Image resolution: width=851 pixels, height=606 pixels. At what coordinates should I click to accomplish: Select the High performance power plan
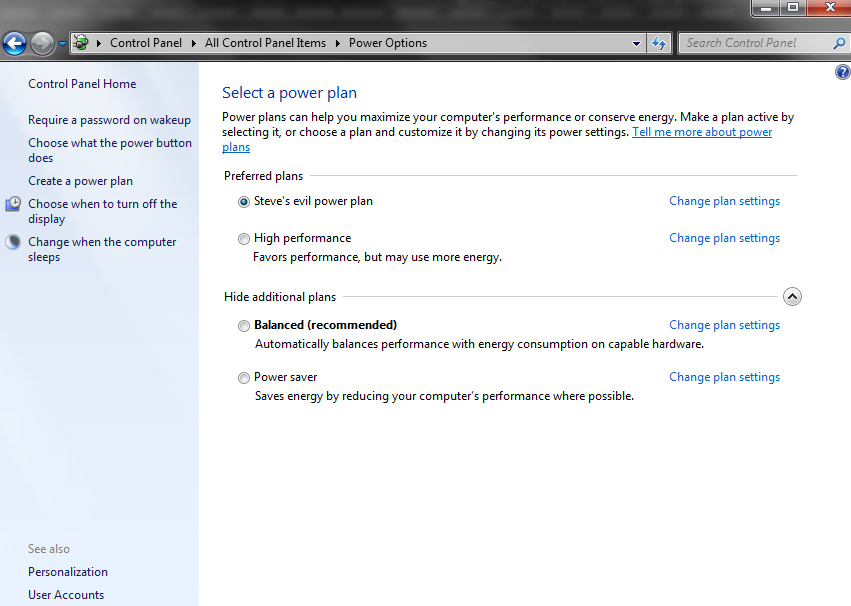pyautogui.click(x=244, y=239)
